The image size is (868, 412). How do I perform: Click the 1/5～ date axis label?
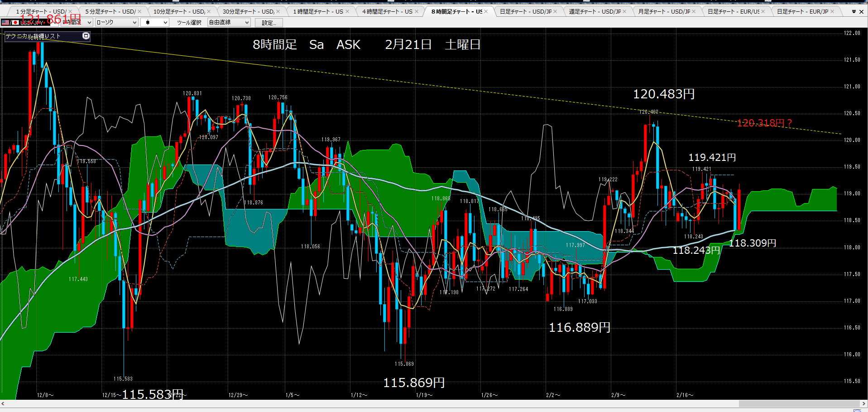coord(293,395)
